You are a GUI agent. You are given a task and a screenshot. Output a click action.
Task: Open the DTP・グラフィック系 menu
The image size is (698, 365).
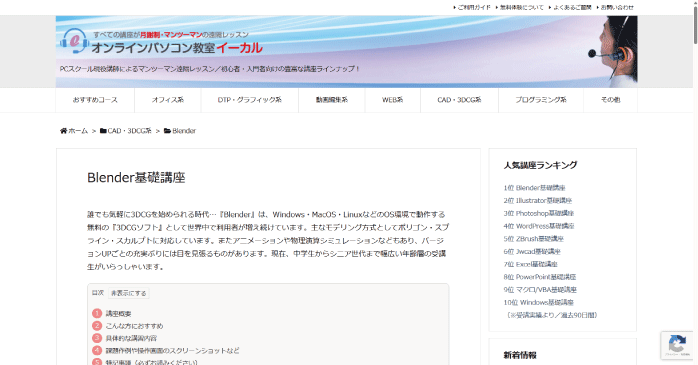[x=249, y=100]
